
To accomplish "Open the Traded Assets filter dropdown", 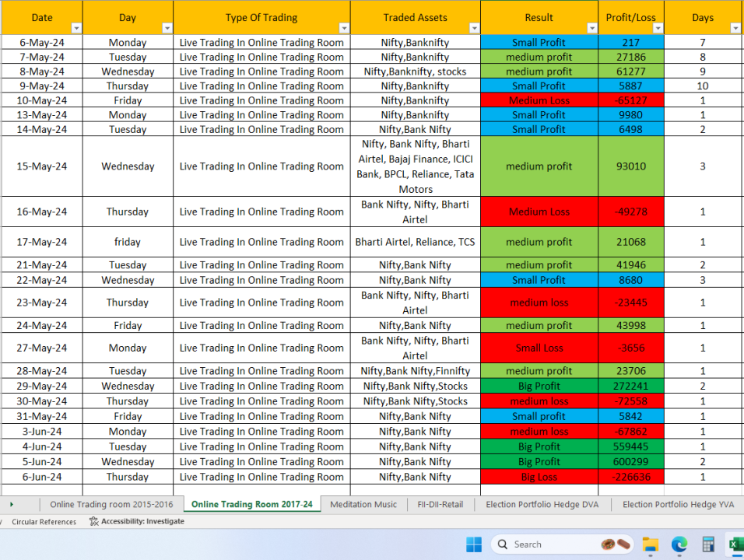I will pyautogui.click(x=473, y=28).
